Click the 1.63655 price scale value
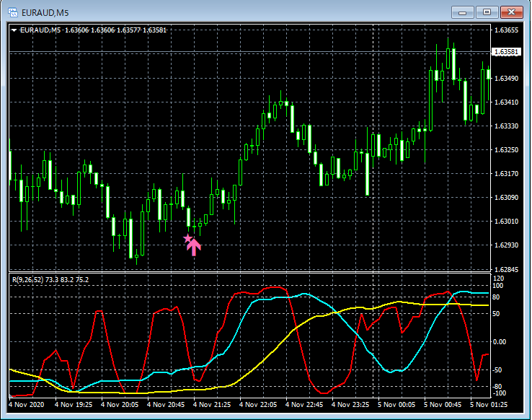Image resolution: width=532 pixels, height=420 pixels. (506, 30)
